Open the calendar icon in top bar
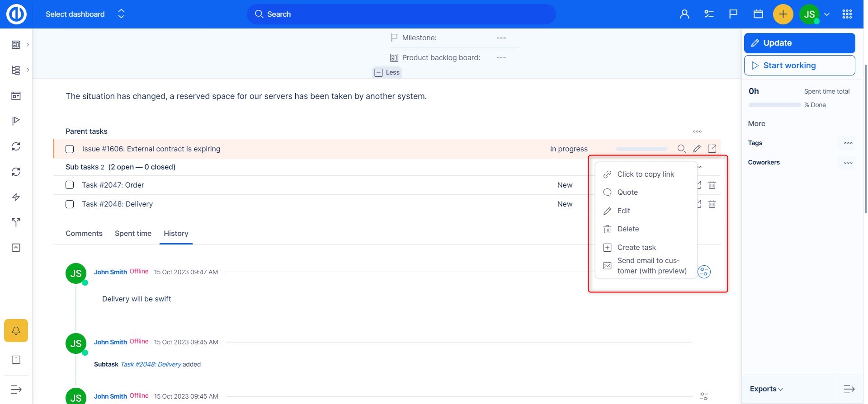 tap(758, 14)
